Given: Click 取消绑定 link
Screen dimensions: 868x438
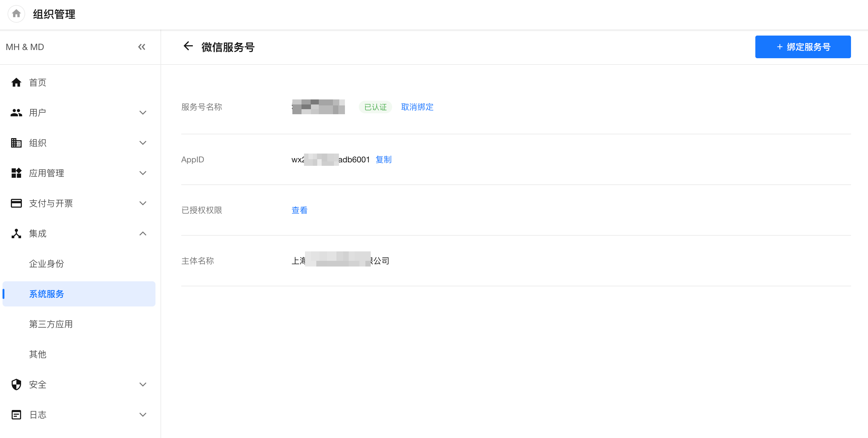Looking at the screenshot, I should coord(417,107).
